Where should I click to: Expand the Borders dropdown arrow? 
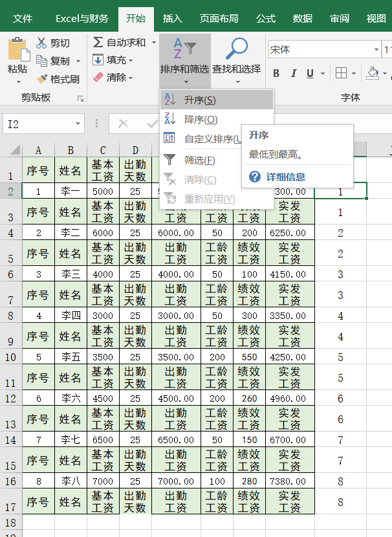click(x=354, y=73)
